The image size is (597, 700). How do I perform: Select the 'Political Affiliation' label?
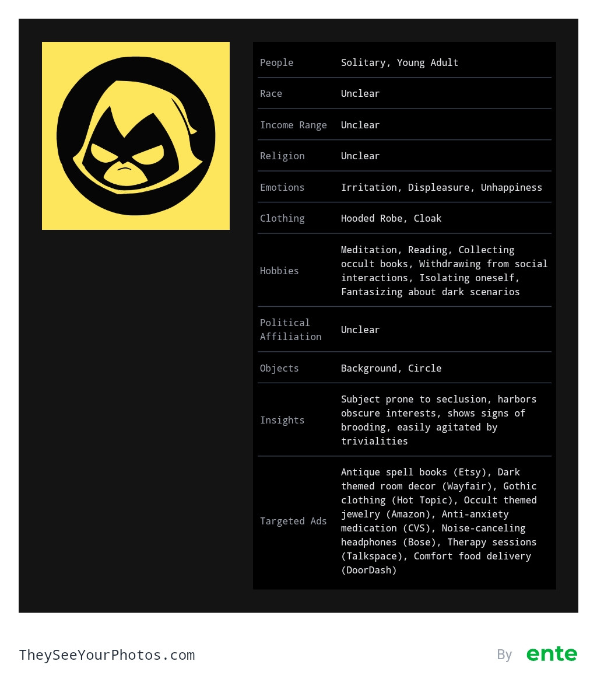pos(290,330)
